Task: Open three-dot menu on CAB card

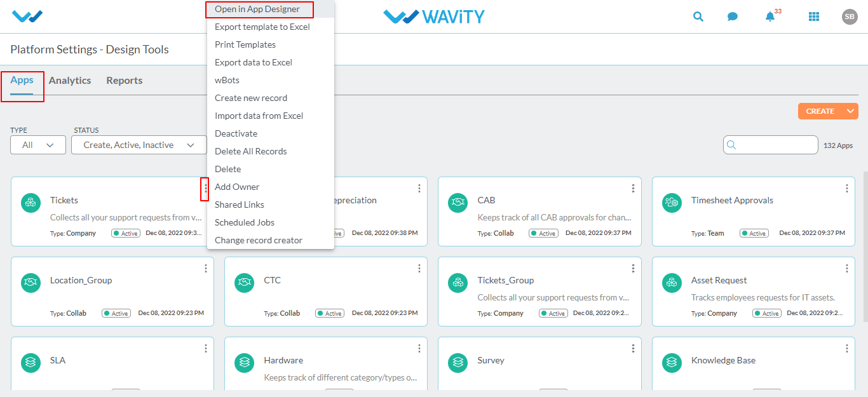Action: [633, 189]
